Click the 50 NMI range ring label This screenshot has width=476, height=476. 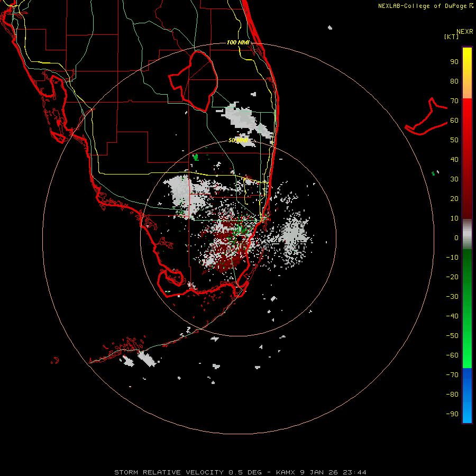click(238, 140)
